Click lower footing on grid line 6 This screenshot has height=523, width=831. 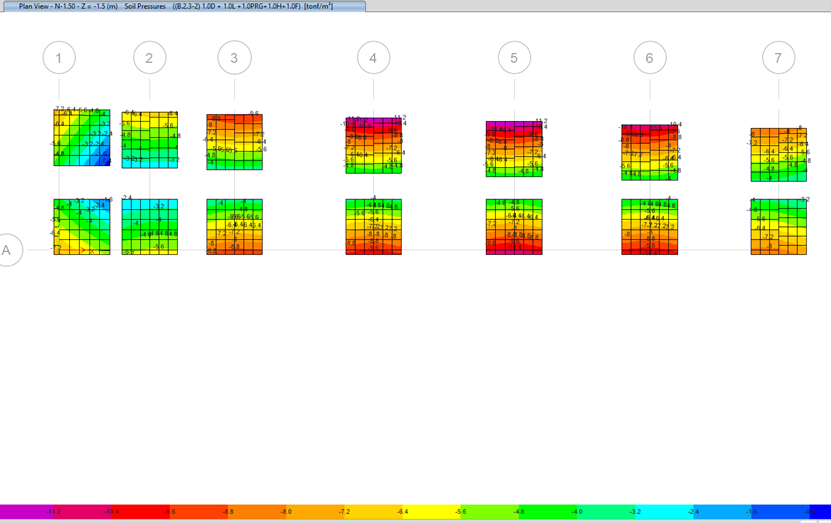pos(649,227)
